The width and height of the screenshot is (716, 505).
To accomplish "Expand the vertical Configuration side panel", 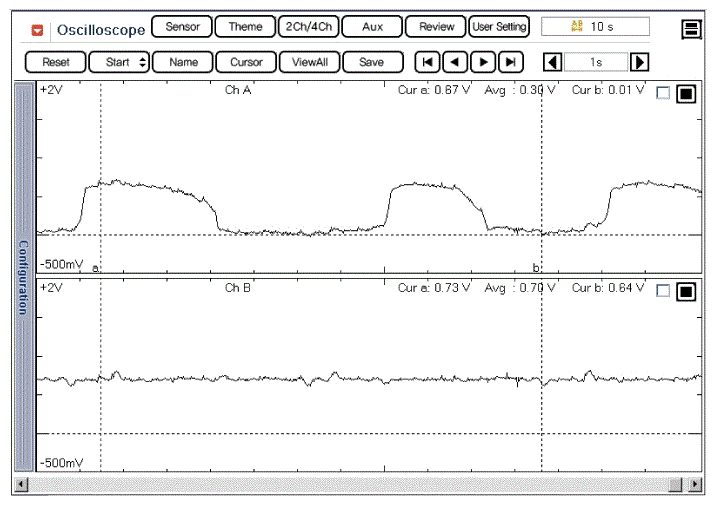I will point(23,277).
